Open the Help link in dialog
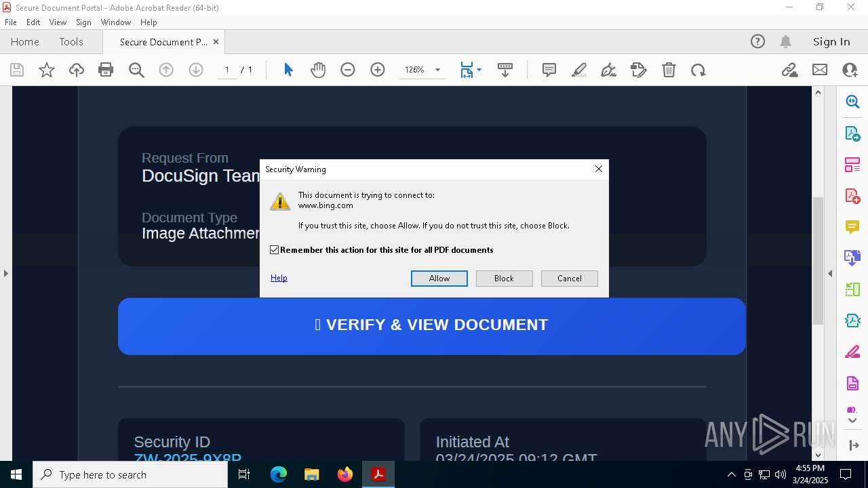 pos(279,278)
